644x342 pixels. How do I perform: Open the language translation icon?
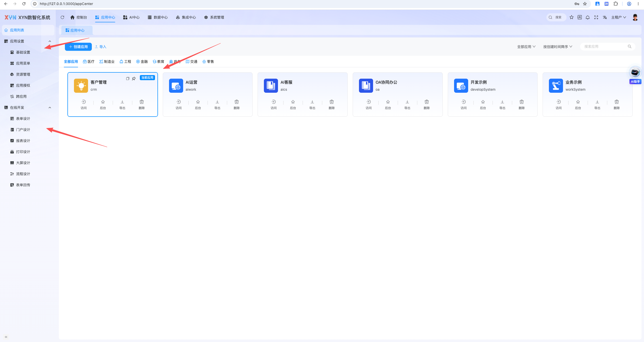[x=605, y=17]
